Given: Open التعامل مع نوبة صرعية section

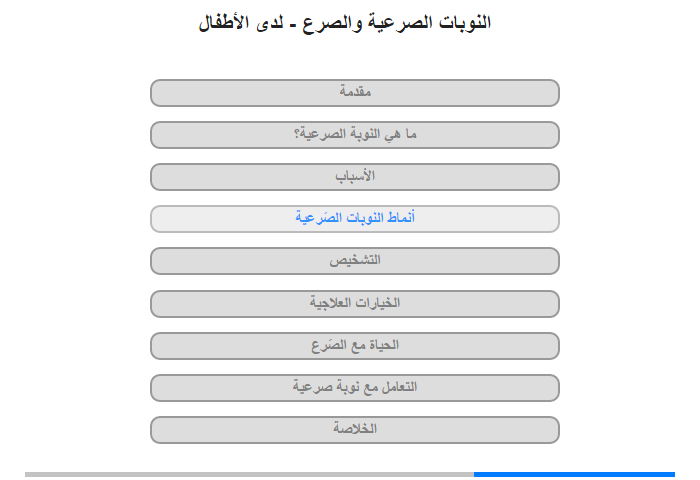Looking at the screenshot, I should click(354, 388).
